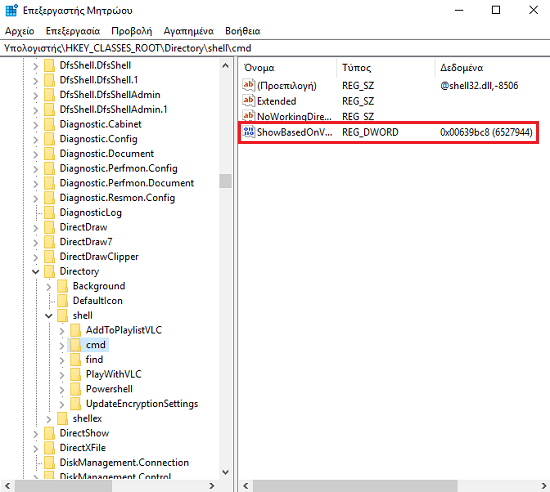Open the Αρχείο menu

coord(20,31)
